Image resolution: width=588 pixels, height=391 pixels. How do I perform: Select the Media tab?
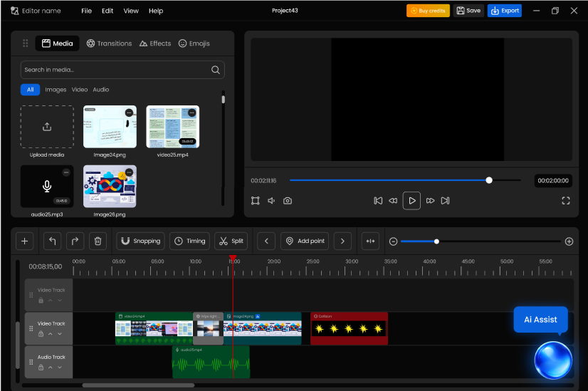tap(58, 43)
